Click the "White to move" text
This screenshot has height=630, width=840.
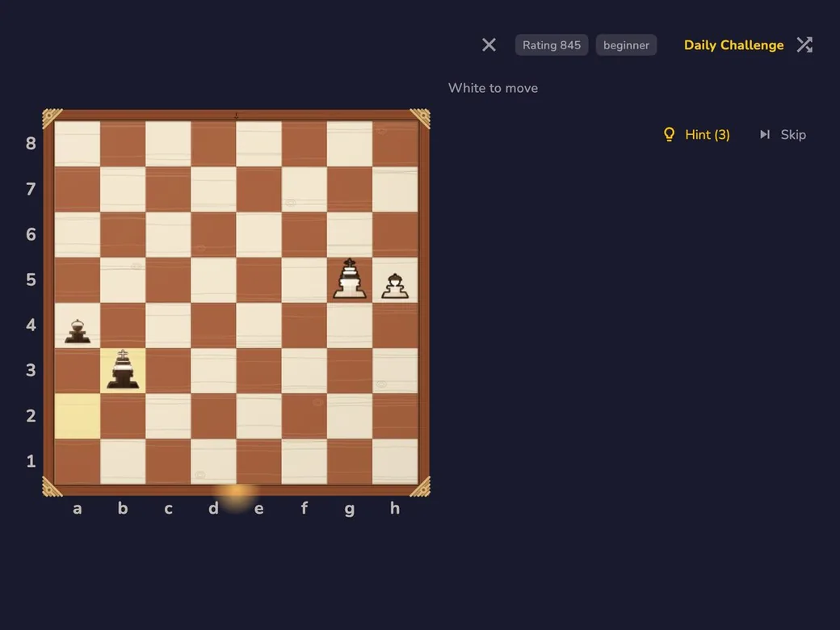[x=493, y=88]
